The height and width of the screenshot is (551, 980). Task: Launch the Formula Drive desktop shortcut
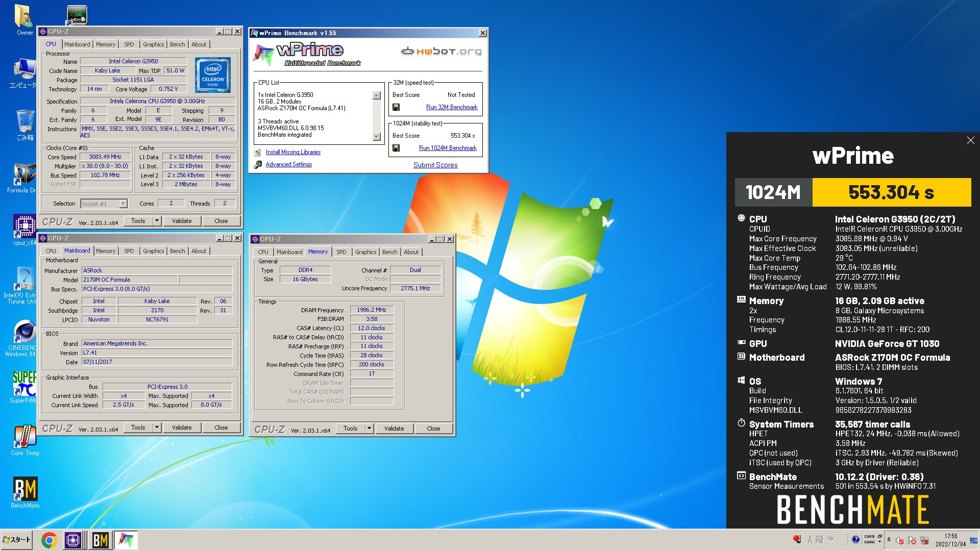24,178
